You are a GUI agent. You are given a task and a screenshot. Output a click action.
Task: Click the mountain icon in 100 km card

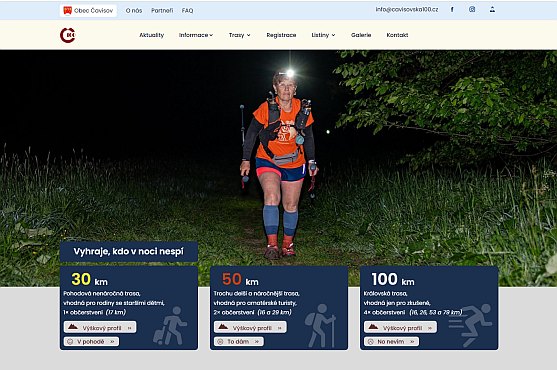click(x=373, y=327)
